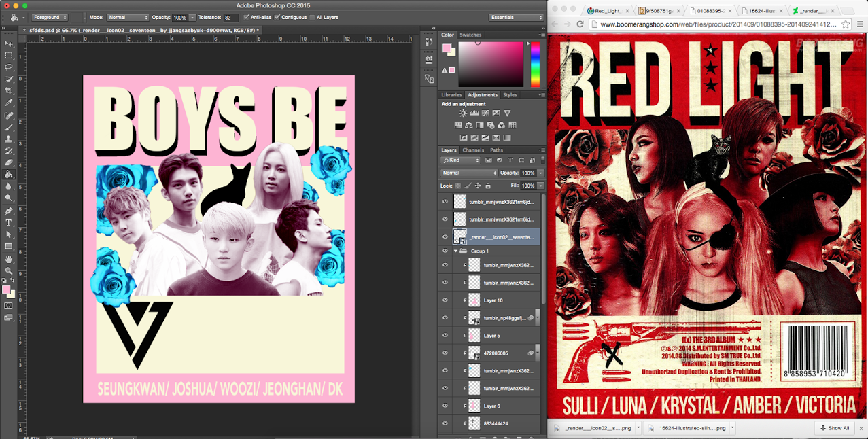Screen dimensions: 868x439
Task: Select the Hand tool
Action: 9,259
